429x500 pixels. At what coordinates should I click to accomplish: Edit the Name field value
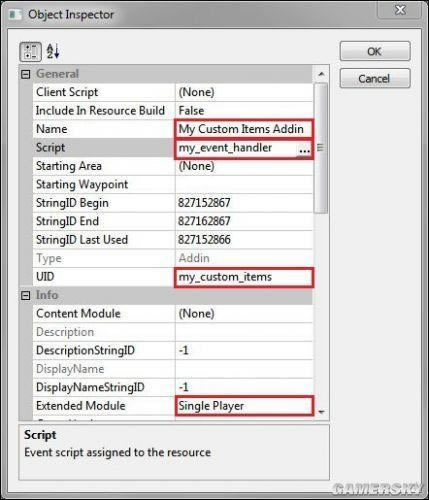(x=244, y=129)
